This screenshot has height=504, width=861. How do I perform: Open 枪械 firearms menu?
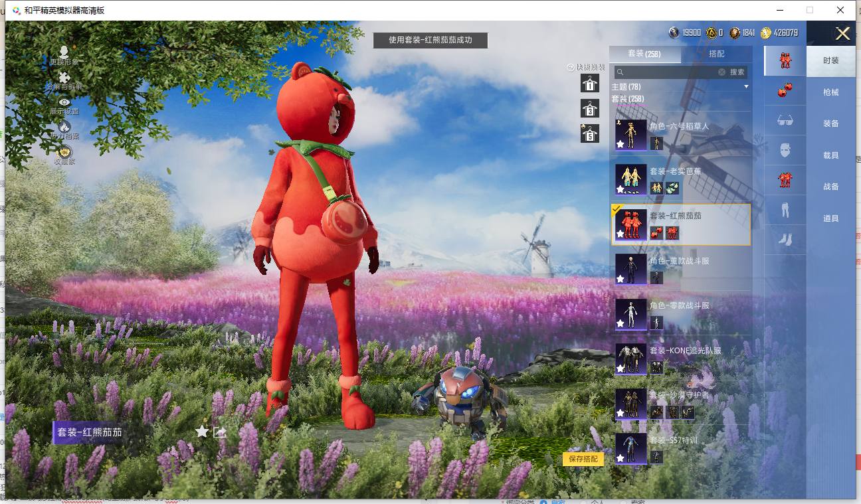click(x=831, y=92)
